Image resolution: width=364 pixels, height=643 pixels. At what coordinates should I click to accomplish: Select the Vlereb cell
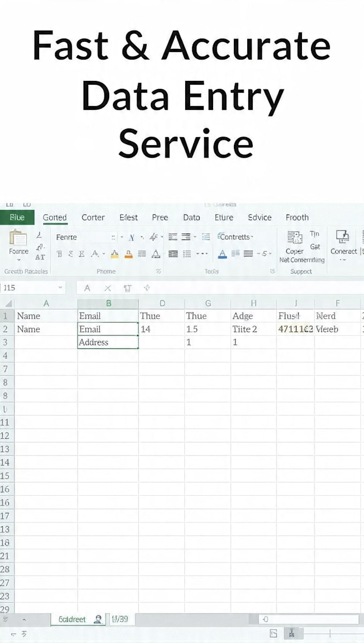coord(338,329)
